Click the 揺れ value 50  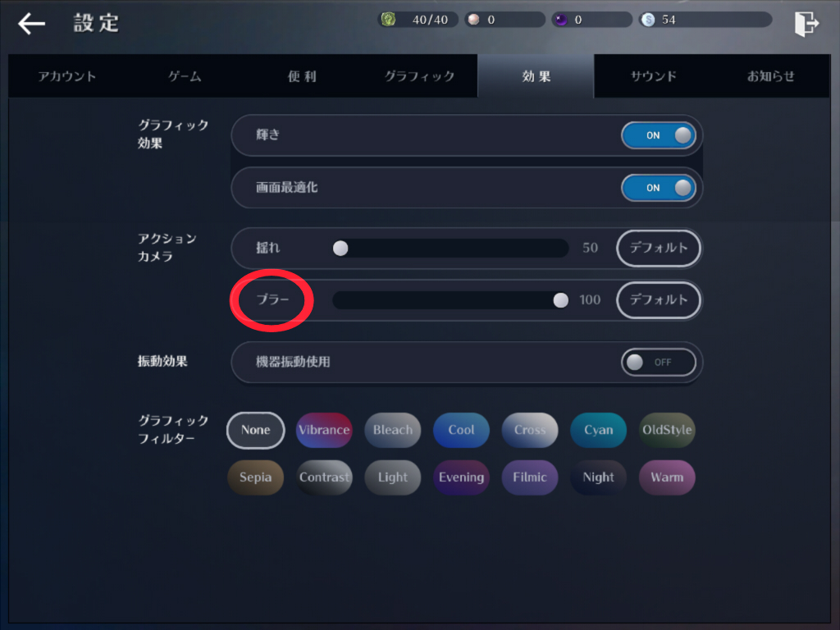(590, 248)
